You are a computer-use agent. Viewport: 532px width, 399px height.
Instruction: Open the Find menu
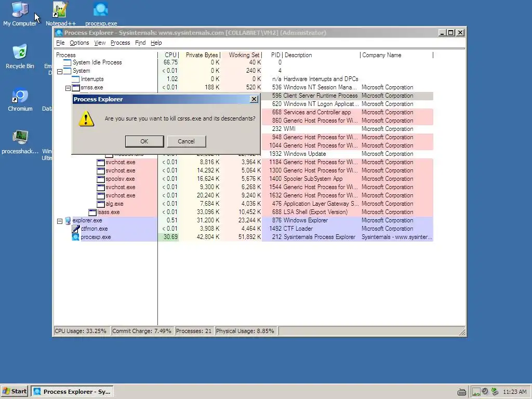[140, 43]
